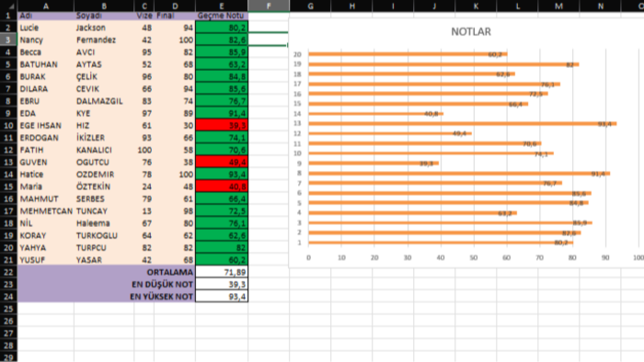The width and height of the screenshot is (644, 362).
Task: Select the cell containing 'İKİZLER'
Action: [x=104, y=138]
